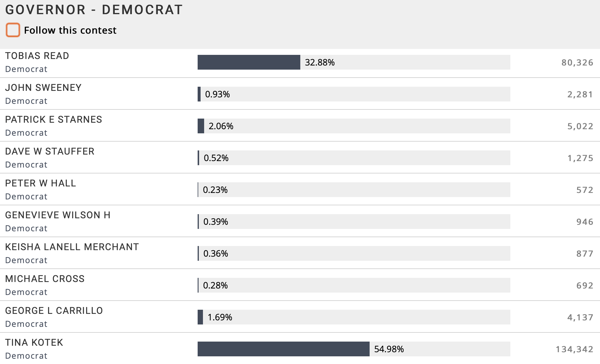Click Tina Kotek's dark results bar

283,349
